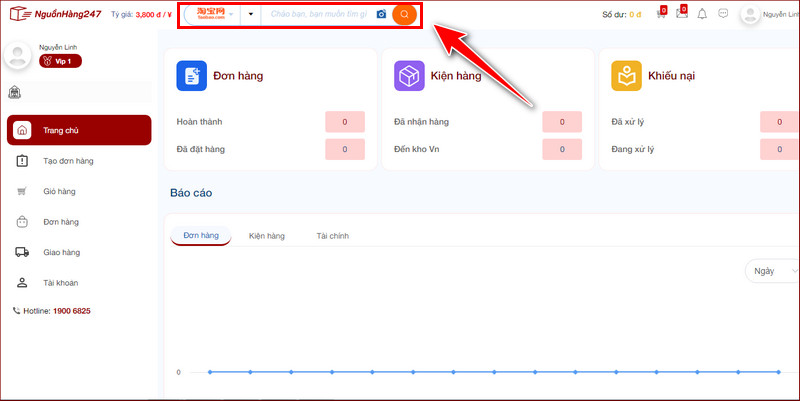
Task: Click the purple Kiện hàng box icon
Action: click(x=408, y=76)
